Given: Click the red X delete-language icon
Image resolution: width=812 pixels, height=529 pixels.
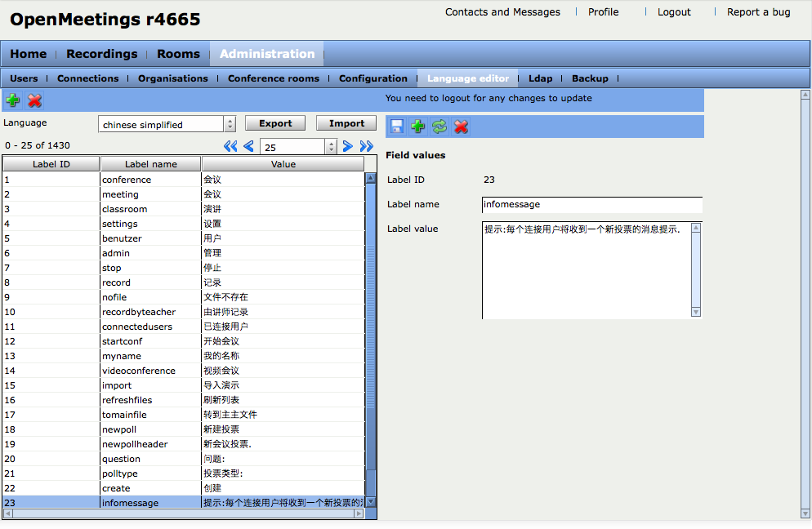Looking at the screenshot, I should click(x=34, y=100).
